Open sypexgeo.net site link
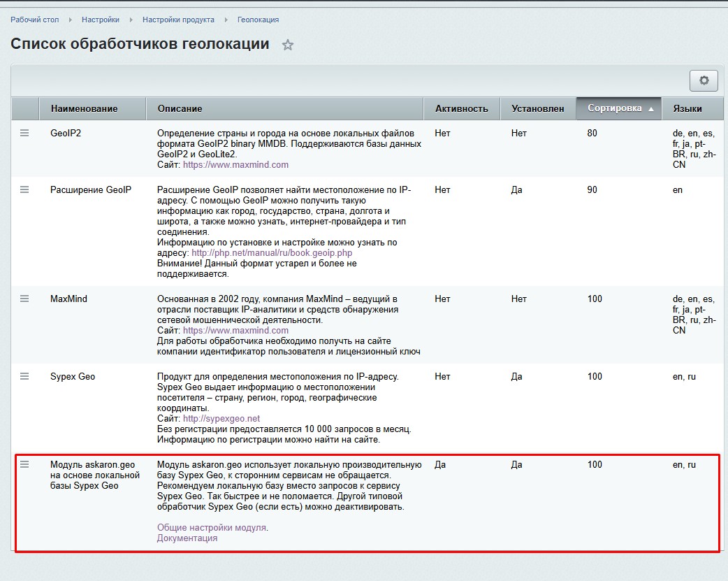The image size is (728, 581). tap(221, 419)
